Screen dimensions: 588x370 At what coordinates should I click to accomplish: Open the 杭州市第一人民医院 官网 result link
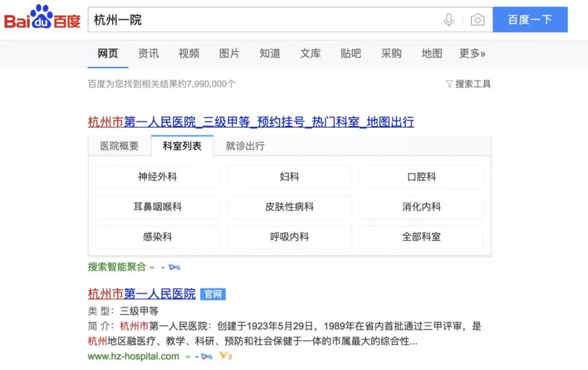(x=142, y=294)
